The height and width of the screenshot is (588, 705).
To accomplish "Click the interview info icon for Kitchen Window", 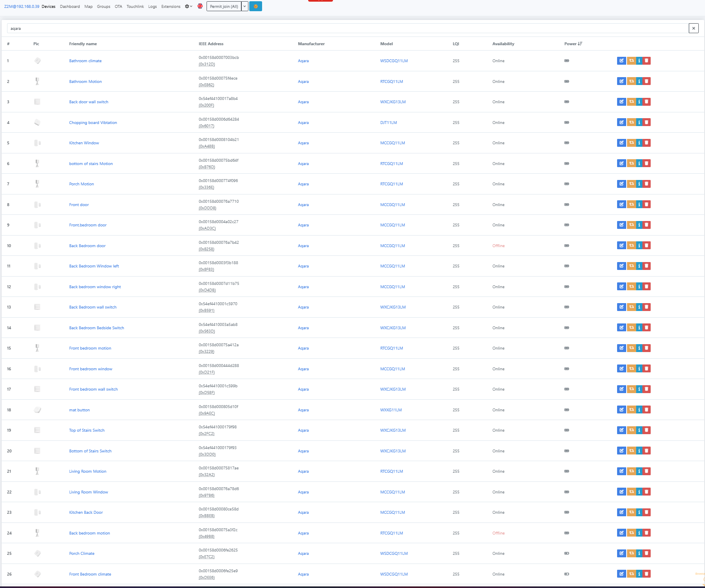I will click(x=639, y=143).
